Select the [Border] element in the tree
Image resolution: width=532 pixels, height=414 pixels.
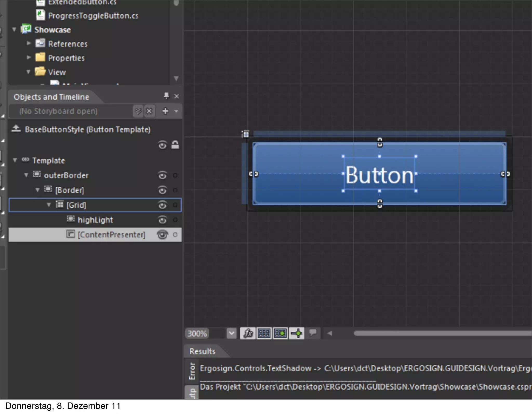70,190
